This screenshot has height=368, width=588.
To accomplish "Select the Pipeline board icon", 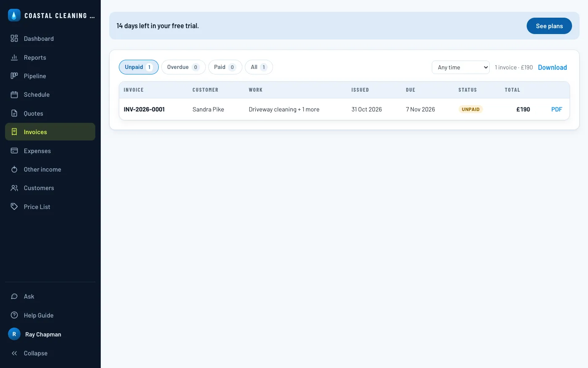I will click(14, 76).
